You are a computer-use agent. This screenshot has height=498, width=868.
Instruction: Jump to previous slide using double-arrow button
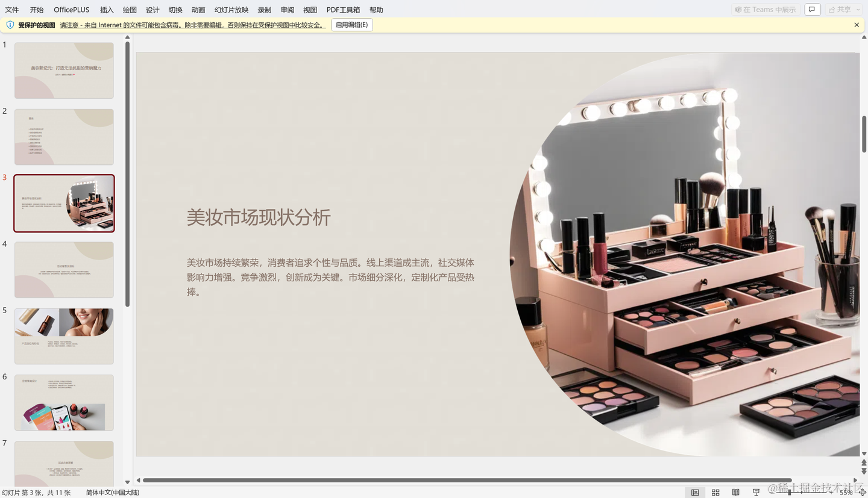tap(864, 463)
